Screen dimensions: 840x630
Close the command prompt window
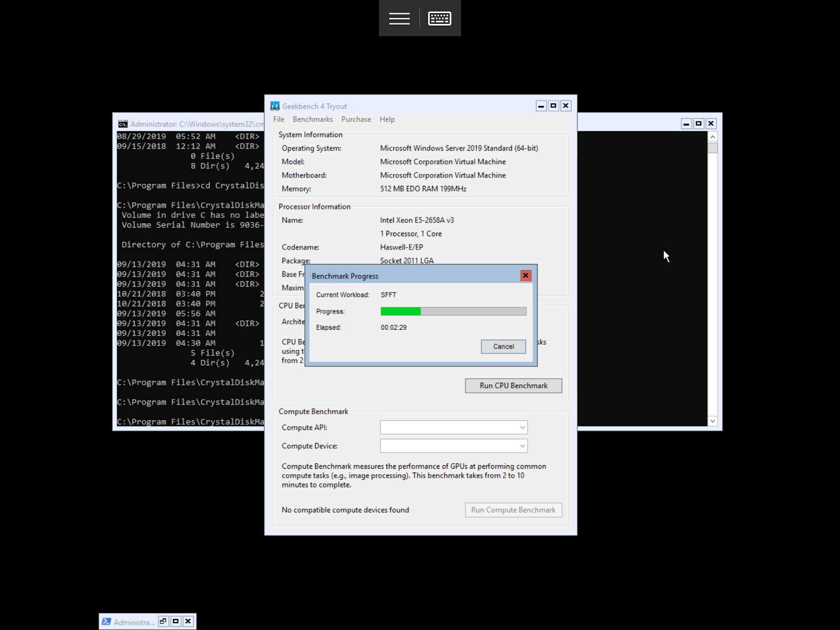(x=711, y=124)
